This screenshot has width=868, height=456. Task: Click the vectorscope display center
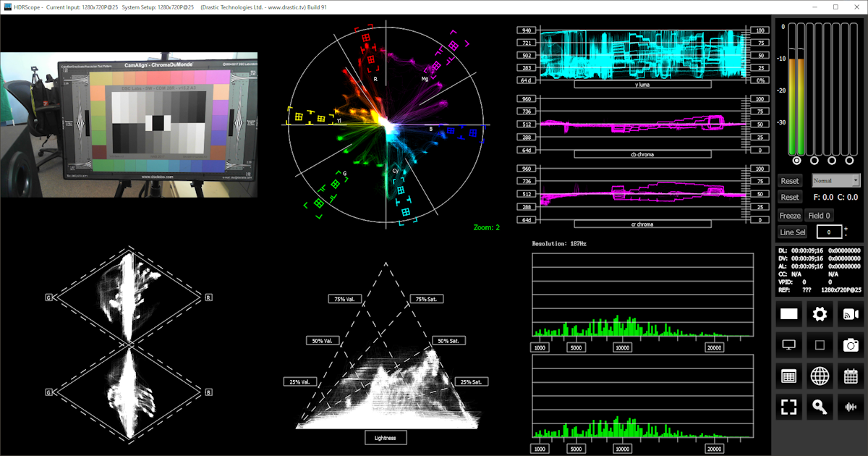coord(385,124)
